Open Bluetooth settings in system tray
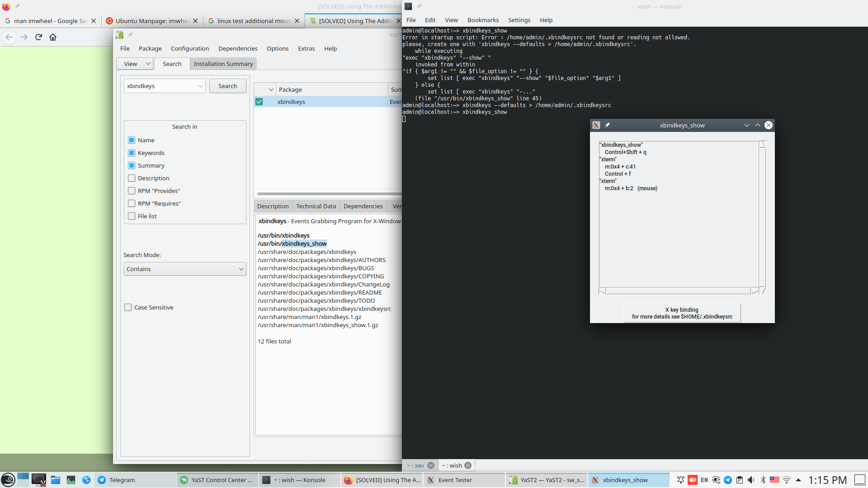The width and height of the screenshot is (868, 488). 763,480
